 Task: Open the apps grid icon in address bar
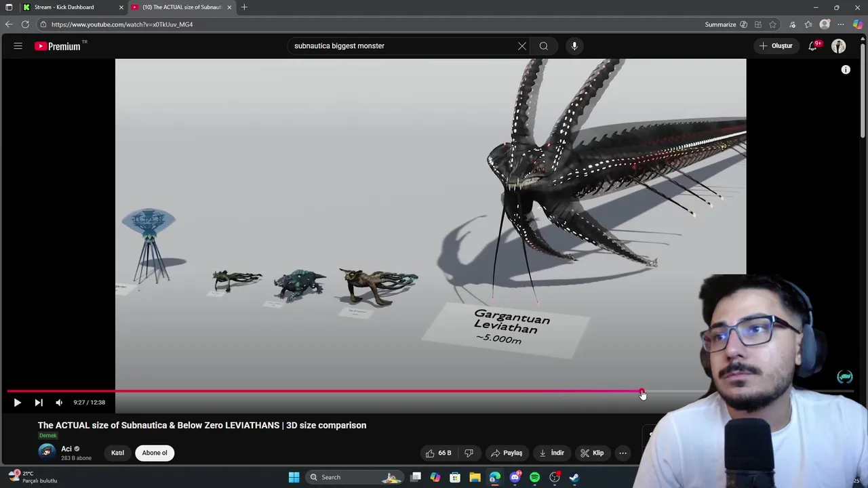[x=758, y=24]
